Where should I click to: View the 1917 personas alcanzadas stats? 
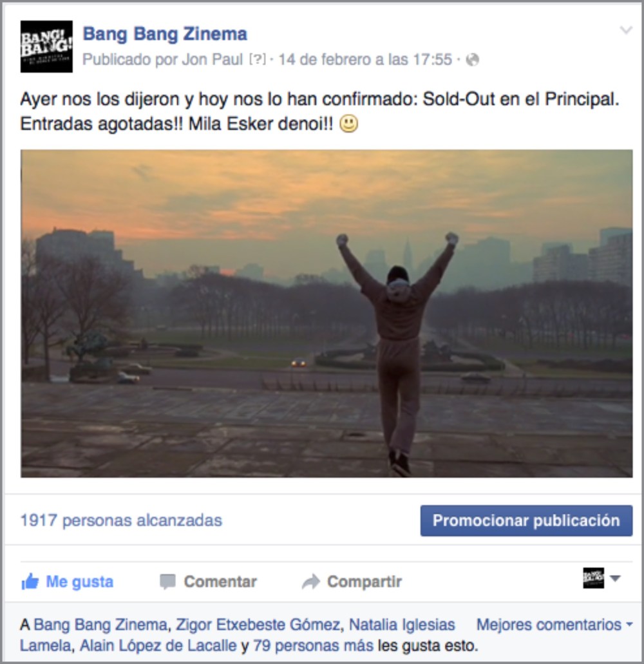point(121,520)
